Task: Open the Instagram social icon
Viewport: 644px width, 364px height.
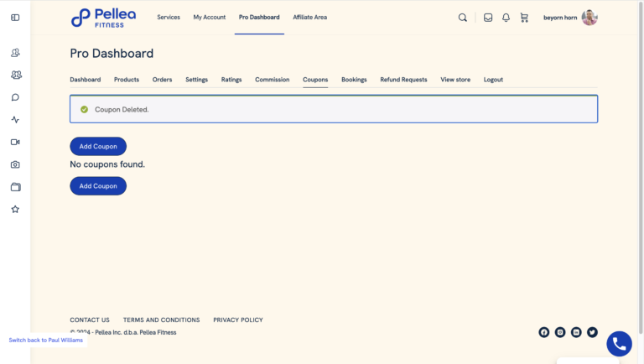Action: point(560,332)
